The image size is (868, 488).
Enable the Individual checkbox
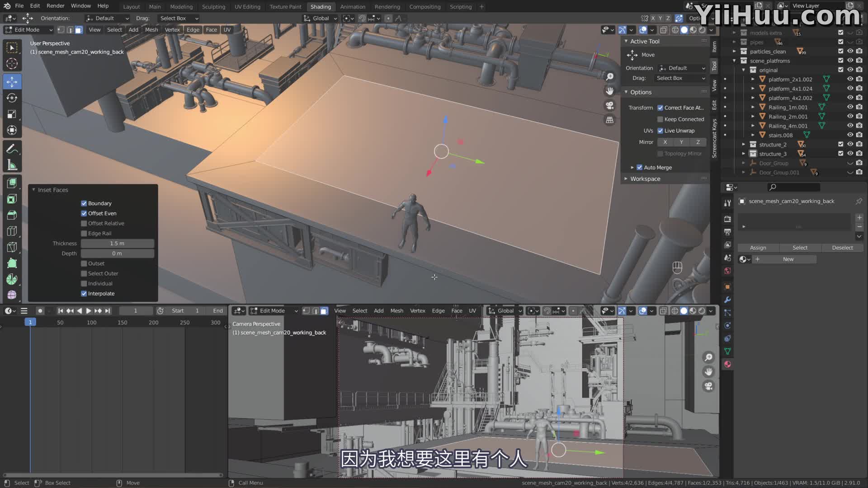tap(84, 283)
